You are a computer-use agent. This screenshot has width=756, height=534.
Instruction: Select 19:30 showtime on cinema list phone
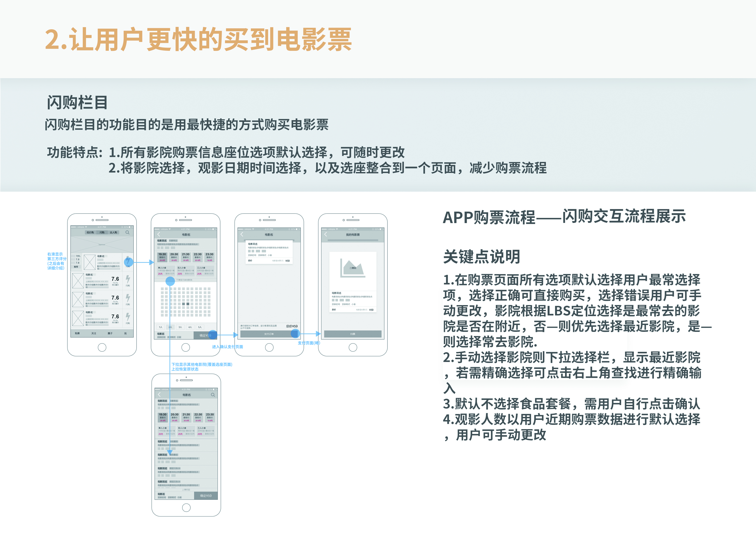[163, 418]
